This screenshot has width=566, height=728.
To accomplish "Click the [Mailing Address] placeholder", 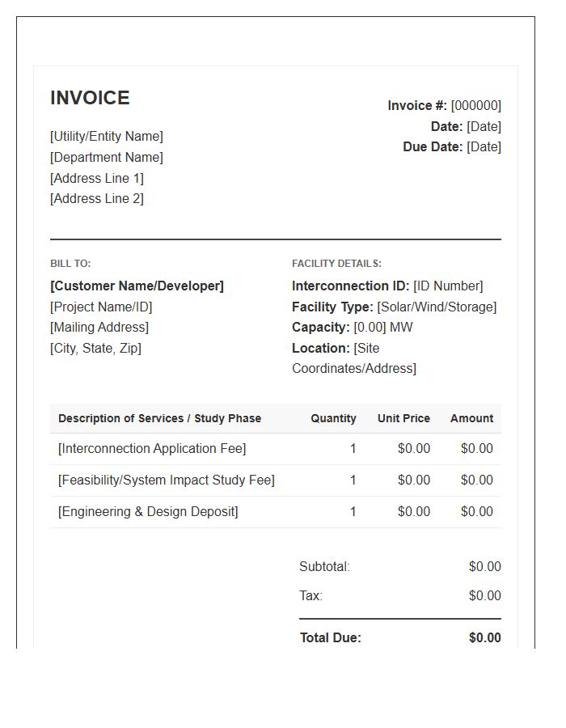I will coord(99,328).
